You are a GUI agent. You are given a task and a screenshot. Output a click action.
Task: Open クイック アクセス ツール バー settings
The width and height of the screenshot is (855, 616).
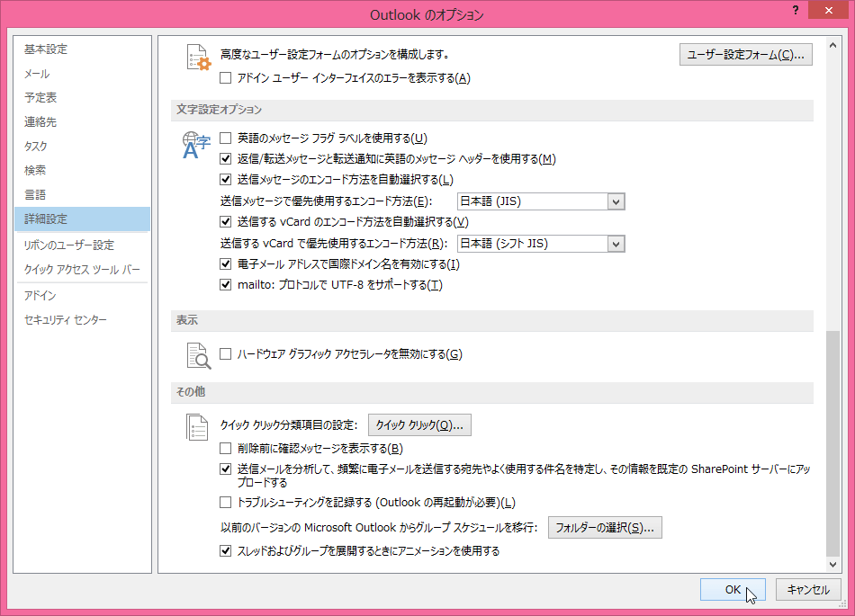[x=82, y=270]
